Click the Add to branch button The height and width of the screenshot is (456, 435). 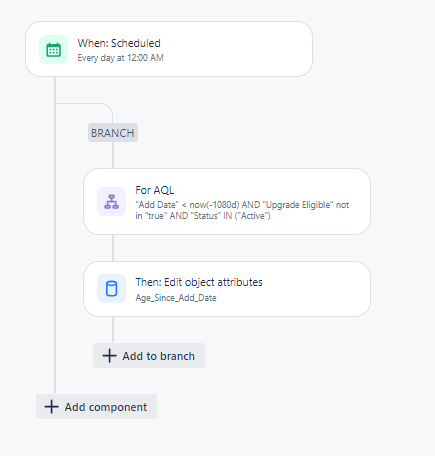tap(149, 356)
